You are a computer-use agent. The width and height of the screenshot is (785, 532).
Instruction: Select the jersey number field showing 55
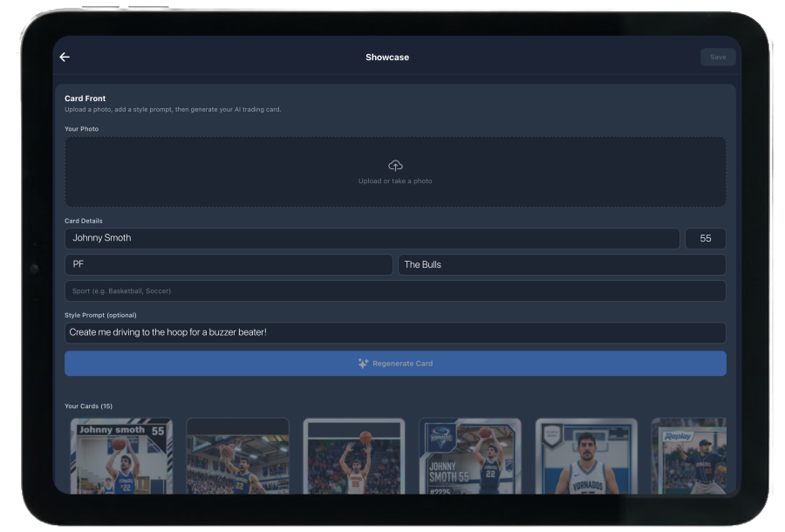705,237
